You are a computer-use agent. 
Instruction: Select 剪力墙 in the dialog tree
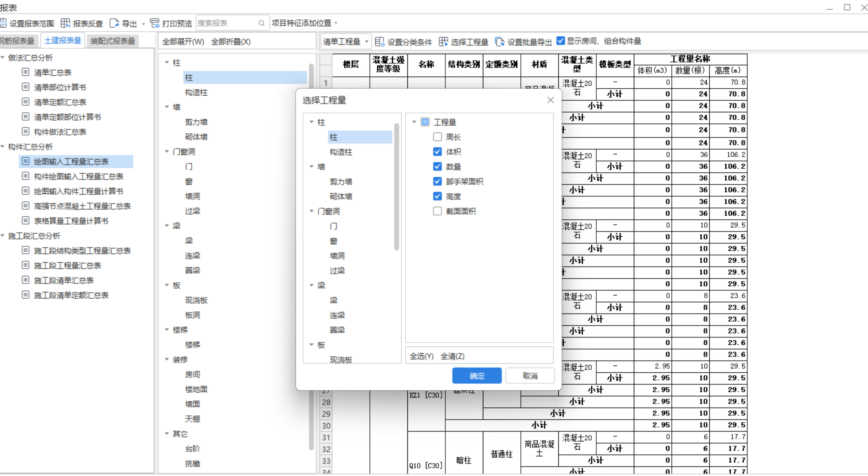pos(341,181)
